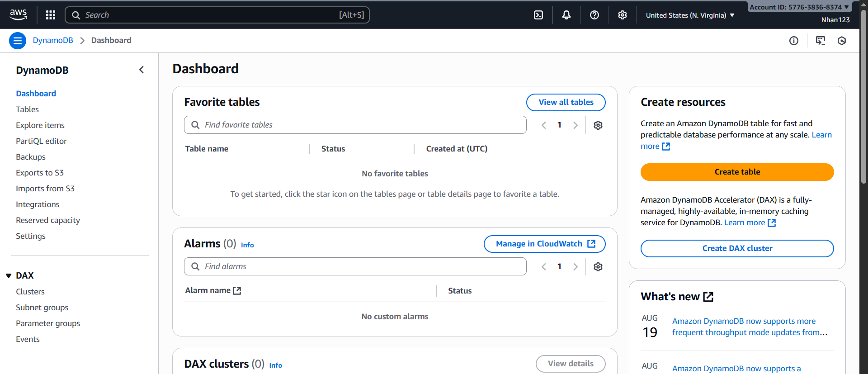The height and width of the screenshot is (374, 868).
Task: Toggle the blue hamburger navigation menu
Action: 18,41
